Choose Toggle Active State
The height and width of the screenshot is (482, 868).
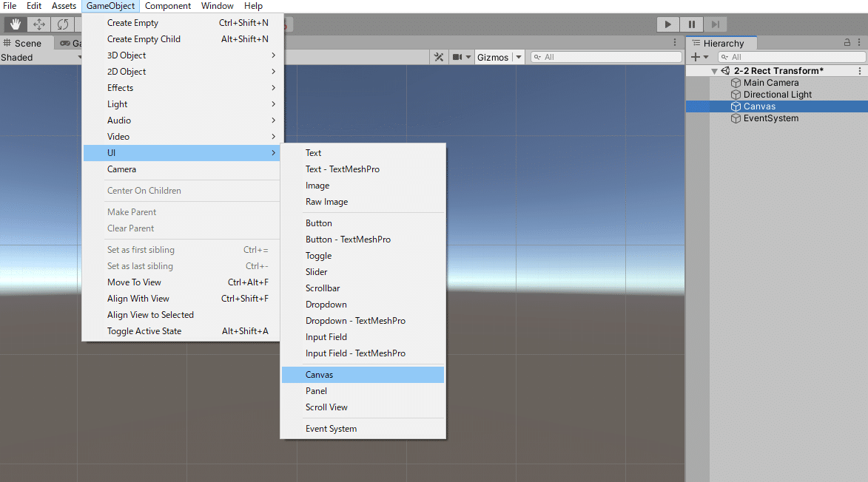[181, 331]
